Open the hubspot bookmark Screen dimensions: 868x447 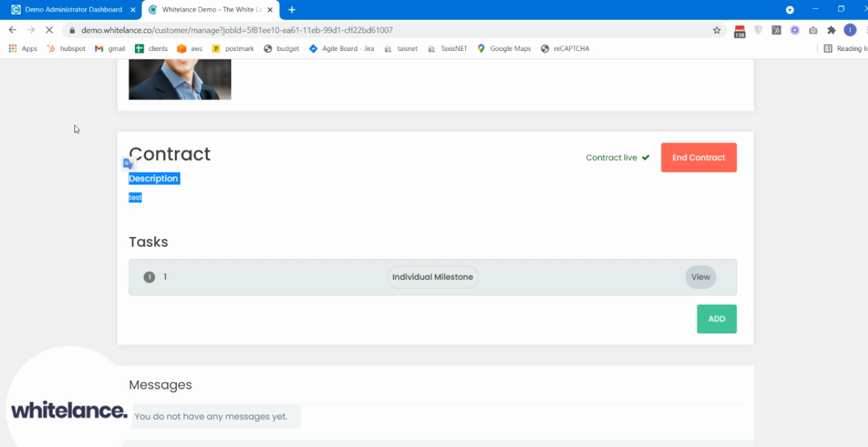pyautogui.click(x=66, y=48)
